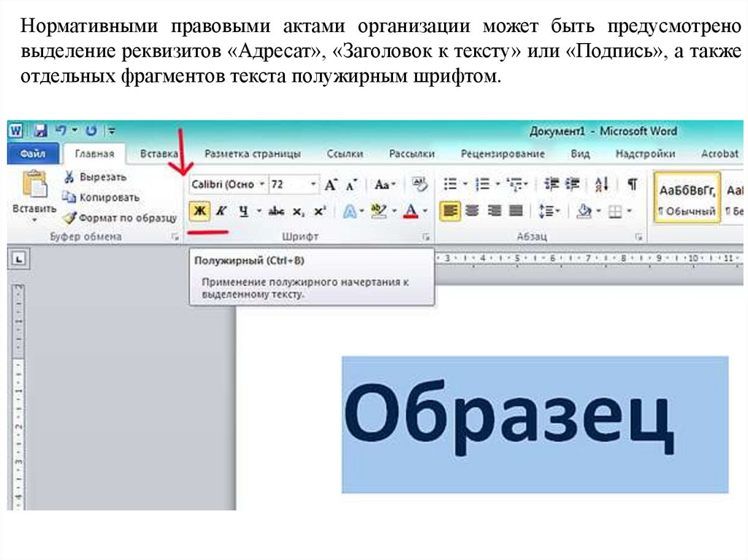
Task: Switch to the Рассылки tab
Action: click(x=412, y=153)
